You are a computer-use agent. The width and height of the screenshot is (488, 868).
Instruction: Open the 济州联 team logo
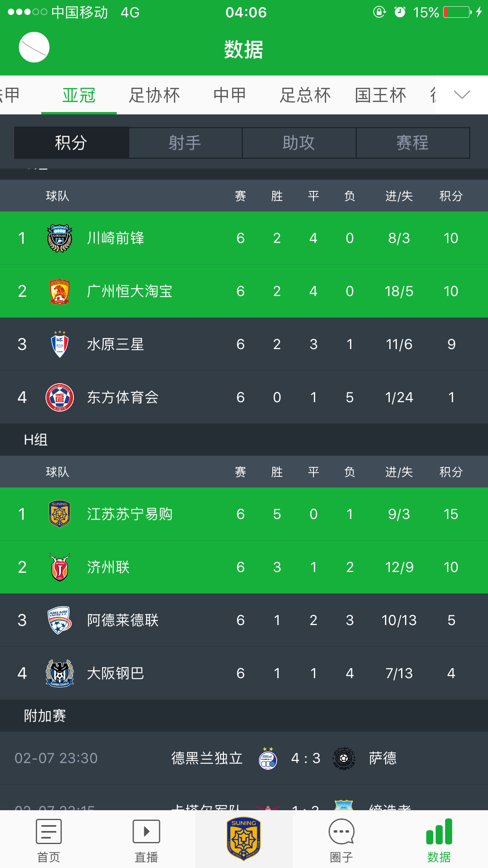pos(60,567)
